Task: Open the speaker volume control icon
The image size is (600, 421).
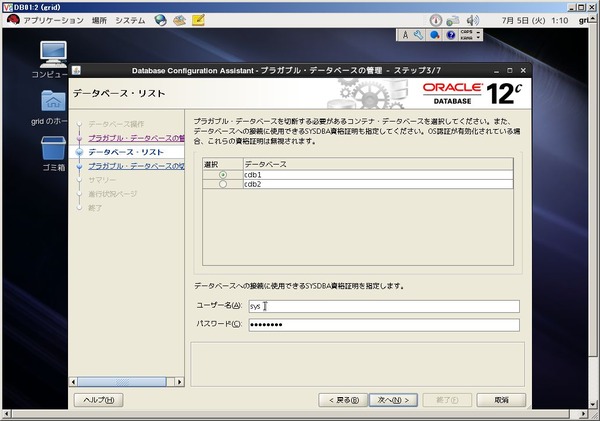Action: [x=473, y=20]
